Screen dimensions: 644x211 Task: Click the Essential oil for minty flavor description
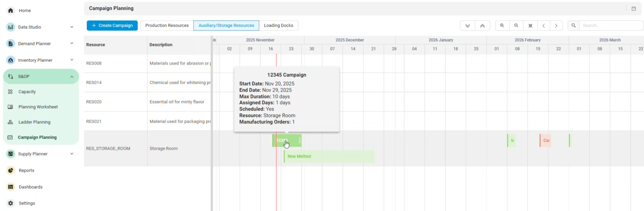point(177,102)
